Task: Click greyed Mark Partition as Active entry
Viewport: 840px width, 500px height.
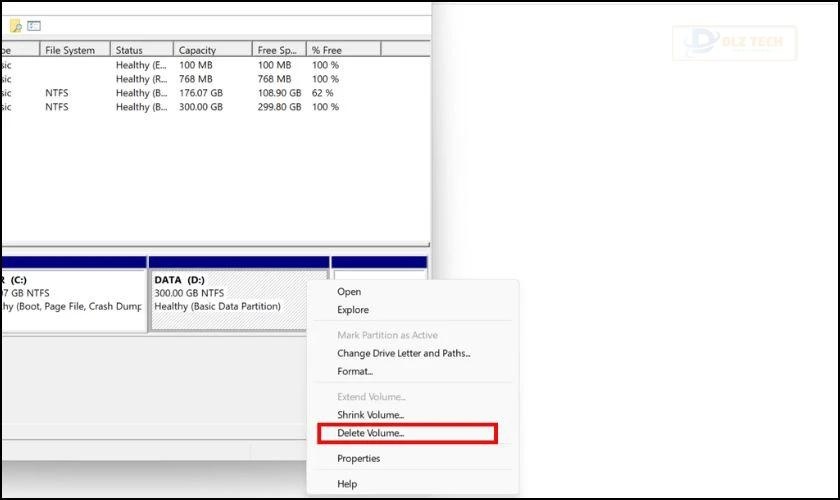Action: click(387, 335)
